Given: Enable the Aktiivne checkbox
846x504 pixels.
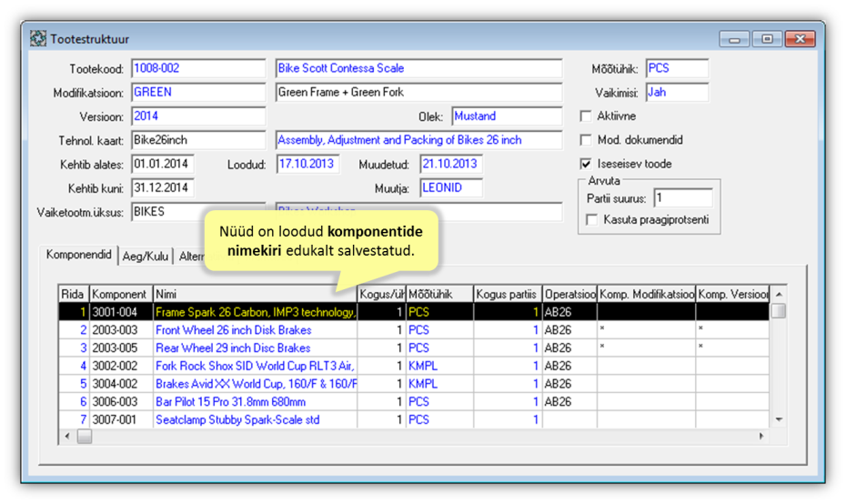Looking at the screenshot, I should (586, 116).
